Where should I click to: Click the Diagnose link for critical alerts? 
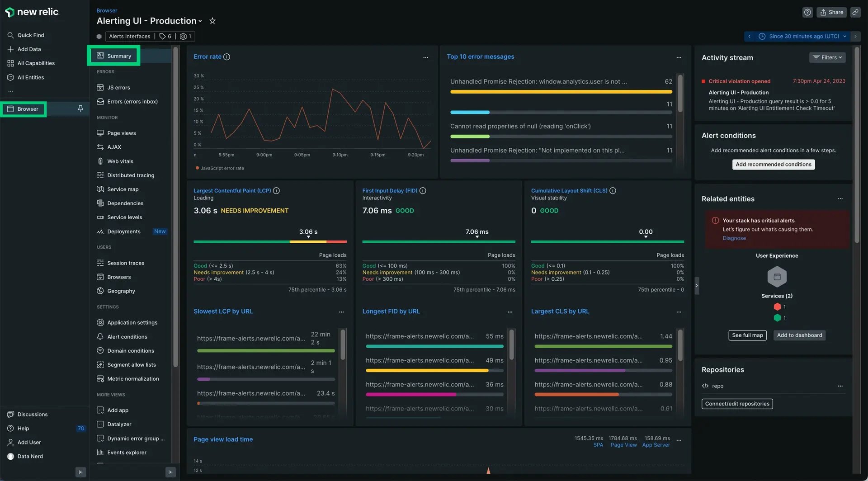coord(734,238)
